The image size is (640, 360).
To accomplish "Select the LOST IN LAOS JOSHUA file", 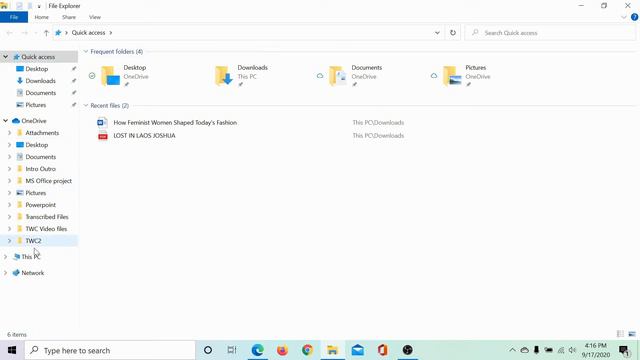I will tap(144, 136).
